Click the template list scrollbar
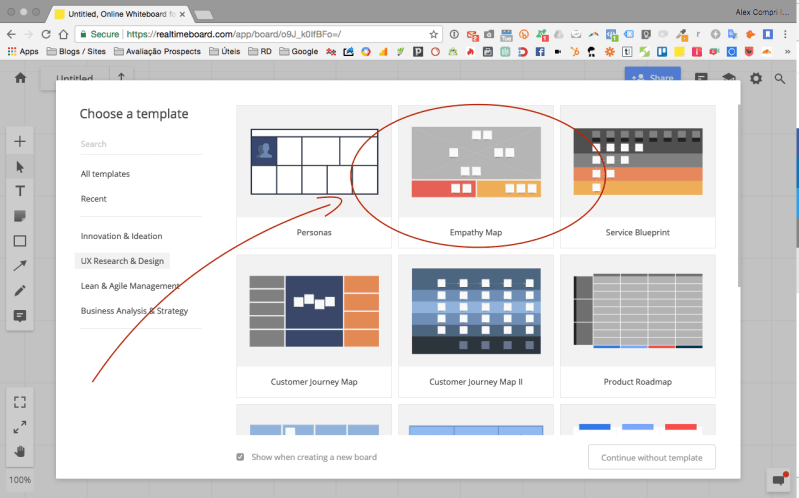This screenshot has width=799, height=498. (x=738, y=196)
